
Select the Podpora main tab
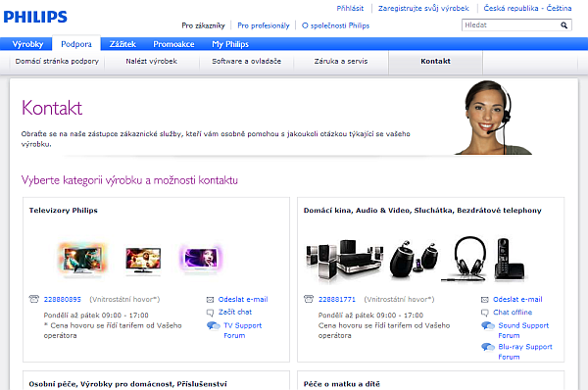coord(76,44)
